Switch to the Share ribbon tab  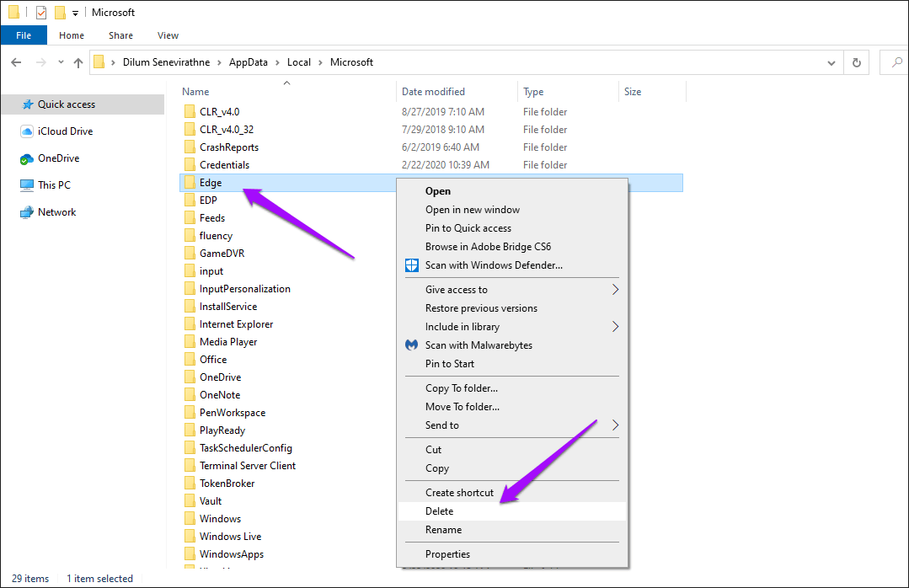click(x=120, y=35)
